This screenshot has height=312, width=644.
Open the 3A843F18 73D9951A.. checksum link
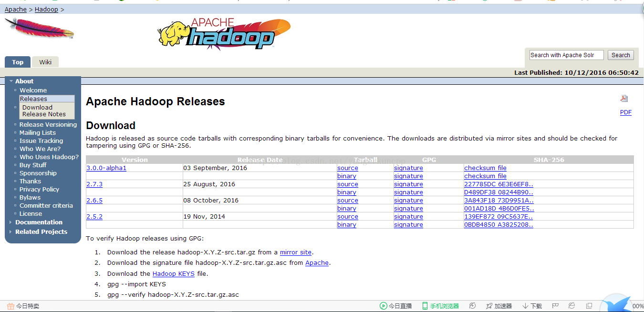point(499,201)
